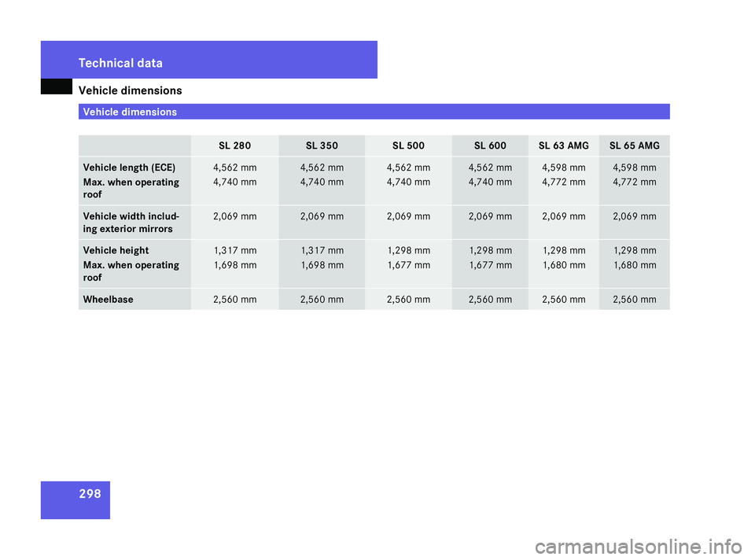The width and height of the screenshot is (755, 560).
Task: Select the 'SL 280' column header
Action: pyautogui.click(x=235, y=146)
